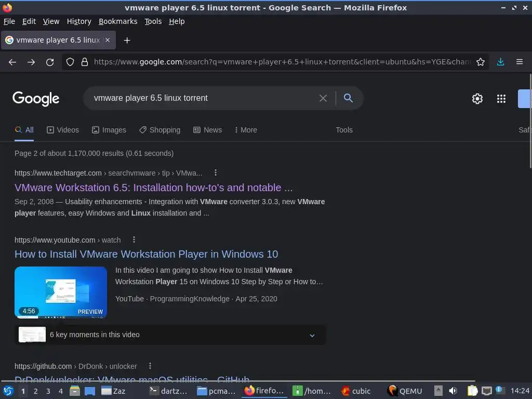Open the Tools menu in menu bar
532x399 pixels.
(x=153, y=21)
